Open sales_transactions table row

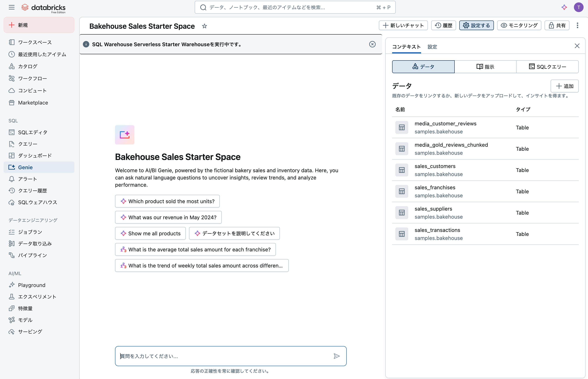(x=485, y=234)
